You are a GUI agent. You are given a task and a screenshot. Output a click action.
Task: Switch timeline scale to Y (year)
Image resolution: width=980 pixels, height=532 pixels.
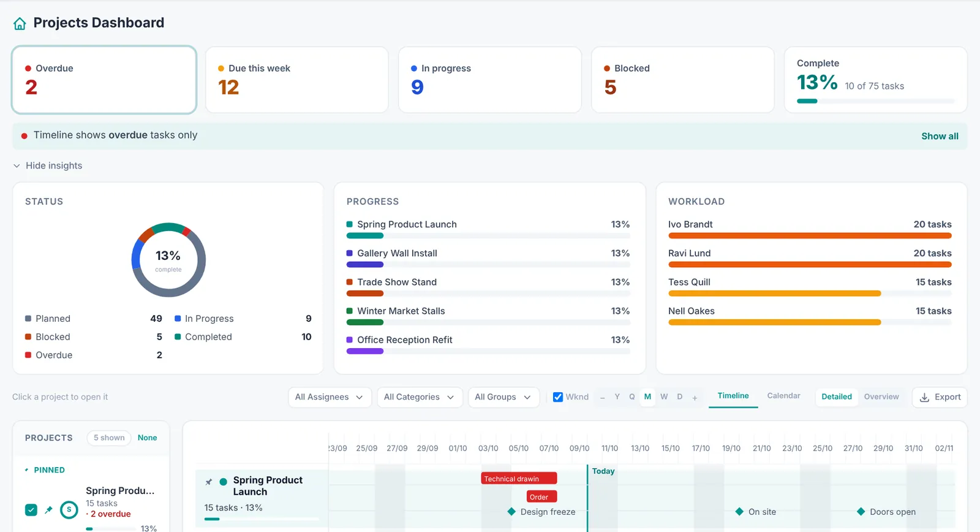(x=617, y=397)
